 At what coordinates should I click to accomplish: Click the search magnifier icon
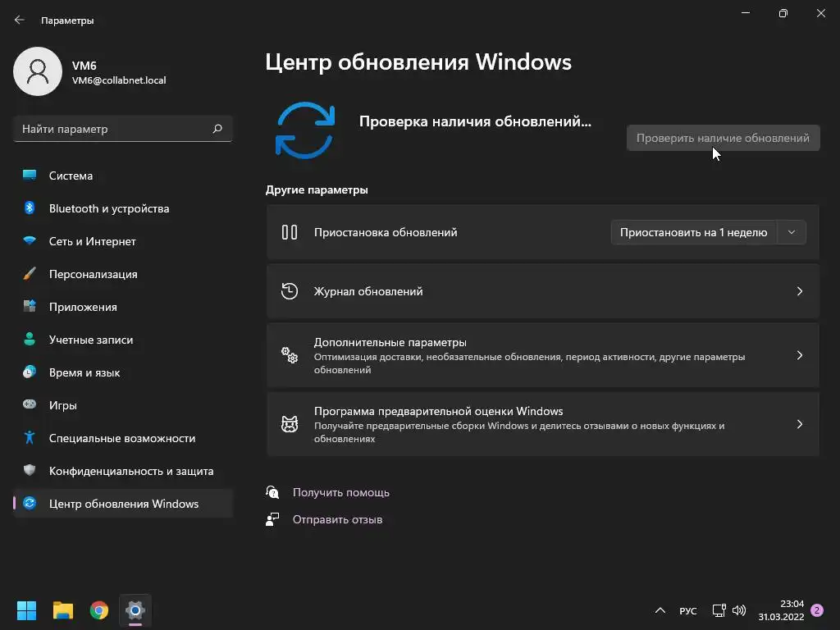tap(217, 129)
